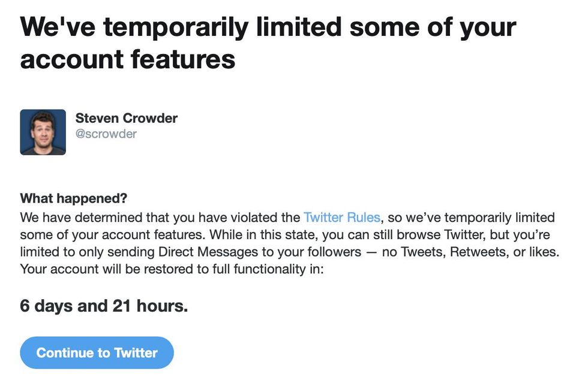Image resolution: width=588 pixels, height=380 pixels.
Task: Click the @scrowder account handle
Action: pyautogui.click(x=106, y=134)
